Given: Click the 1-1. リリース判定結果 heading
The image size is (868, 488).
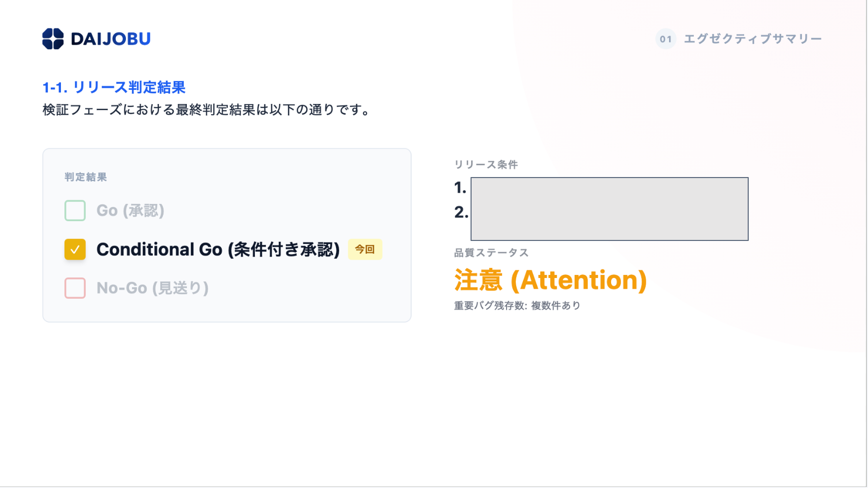Looking at the screenshot, I should click(114, 87).
